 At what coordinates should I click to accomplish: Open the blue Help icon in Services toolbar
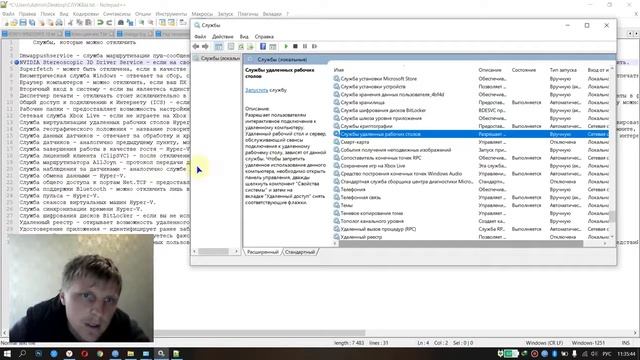(263, 47)
